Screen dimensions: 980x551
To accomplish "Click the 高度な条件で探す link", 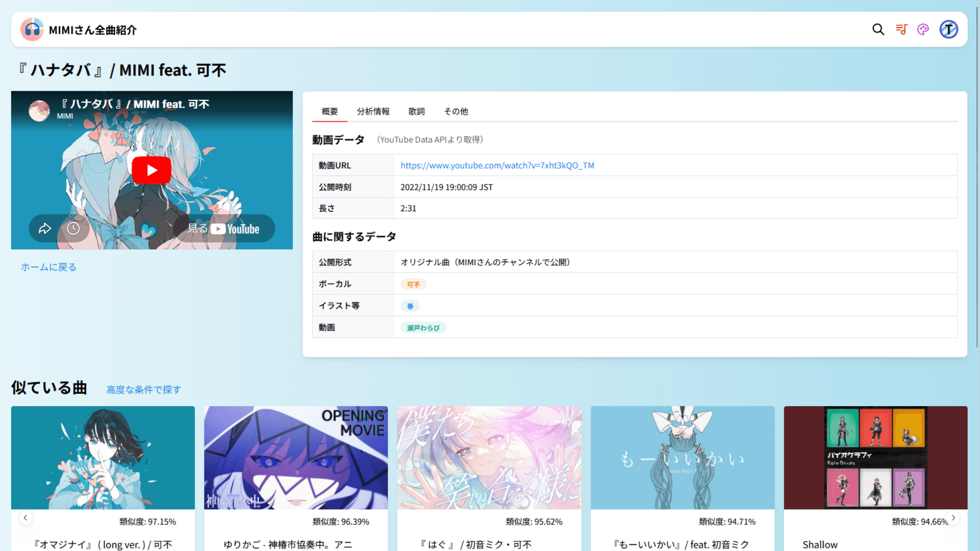I will pos(143,389).
